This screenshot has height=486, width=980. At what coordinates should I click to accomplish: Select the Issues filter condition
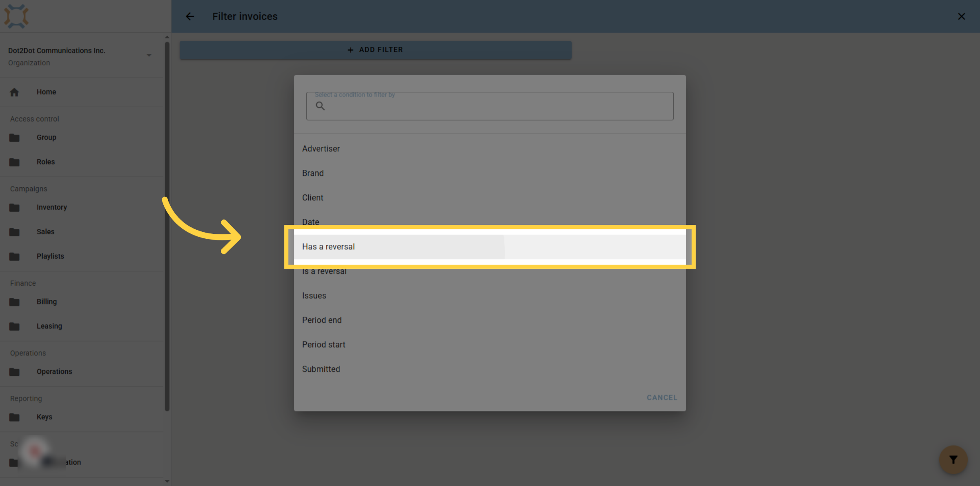pyautogui.click(x=490, y=296)
